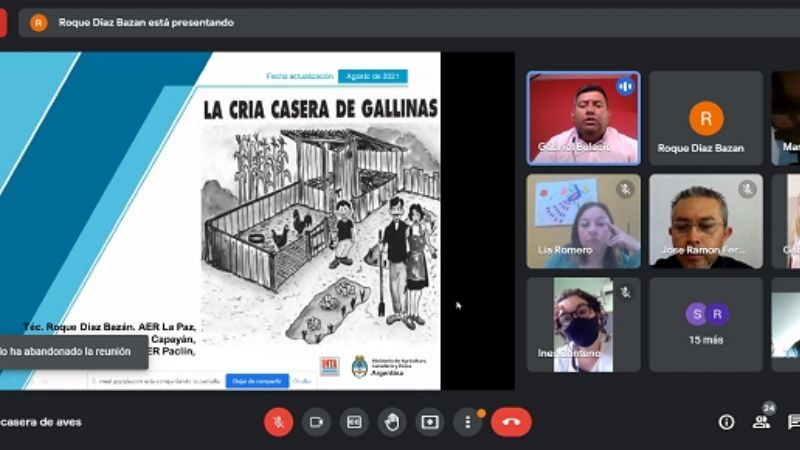The image size is (800, 450).
Task: Open the '15 más' participants tile
Action: pyautogui.click(x=706, y=324)
